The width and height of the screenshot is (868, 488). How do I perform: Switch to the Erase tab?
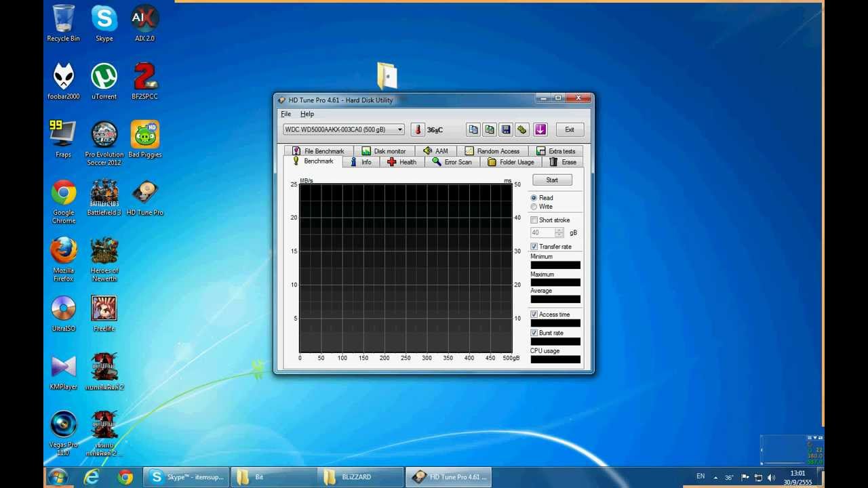click(x=563, y=162)
